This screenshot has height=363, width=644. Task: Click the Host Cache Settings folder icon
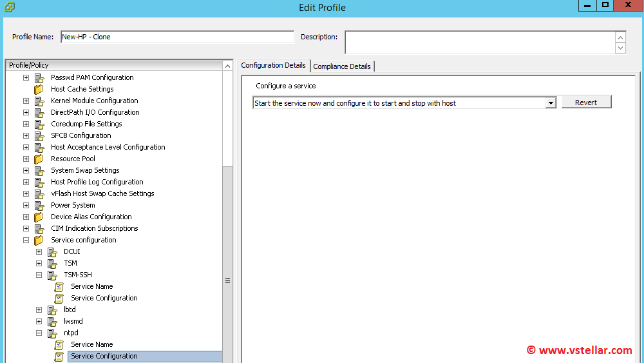(39, 90)
